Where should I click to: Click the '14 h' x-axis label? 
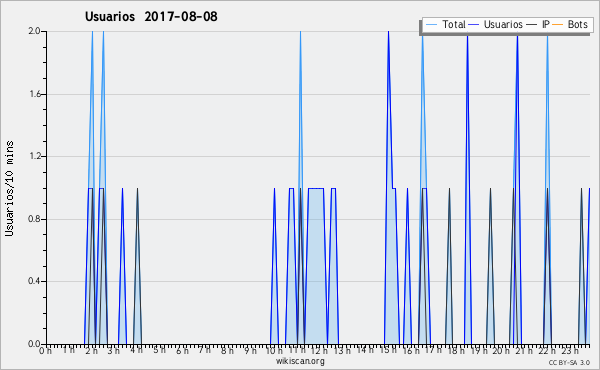(x=365, y=350)
